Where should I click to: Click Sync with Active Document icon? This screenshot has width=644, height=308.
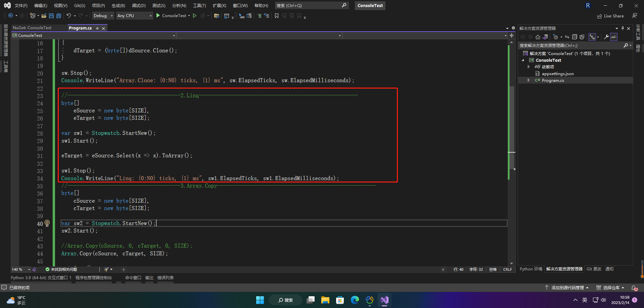(x=567, y=37)
